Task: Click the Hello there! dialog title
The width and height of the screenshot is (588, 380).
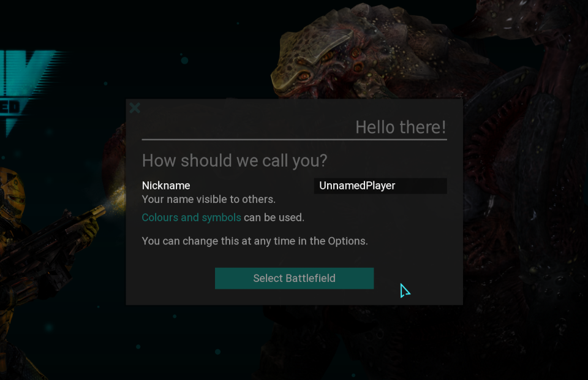Action: (401, 127)
